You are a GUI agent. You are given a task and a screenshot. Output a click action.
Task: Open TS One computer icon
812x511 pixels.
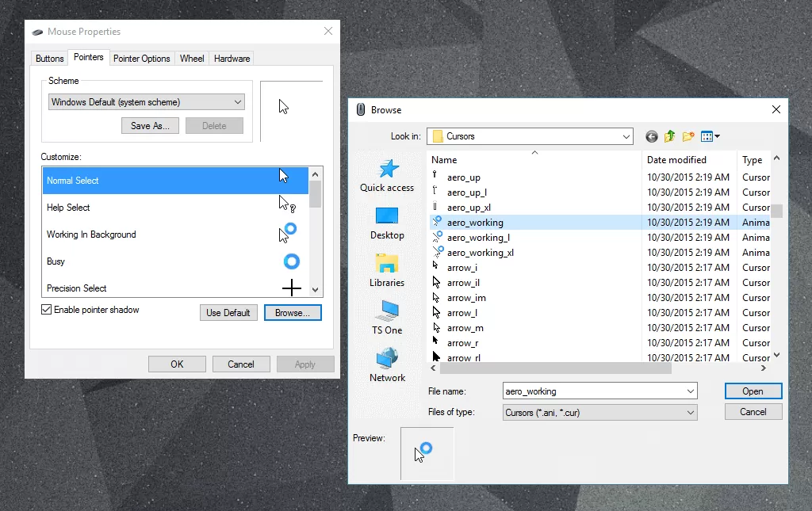[387, 311]
